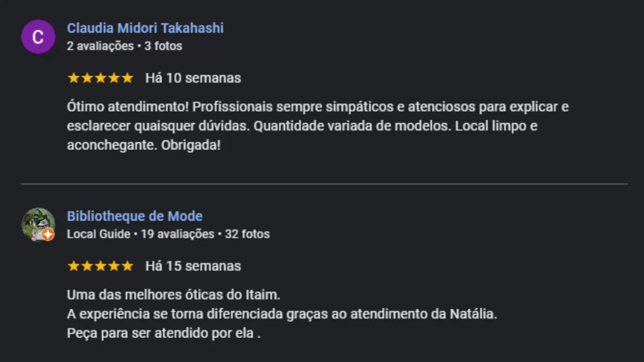Select first star of Bibliotheque de Mode's rating

tap(74, 266)
